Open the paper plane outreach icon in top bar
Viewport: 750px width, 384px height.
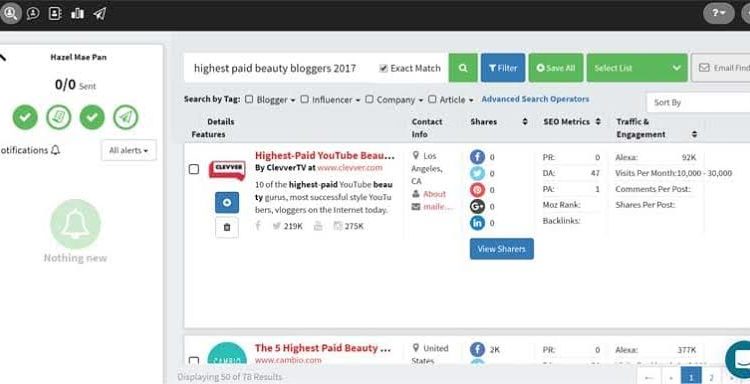(x=99, y=13)
